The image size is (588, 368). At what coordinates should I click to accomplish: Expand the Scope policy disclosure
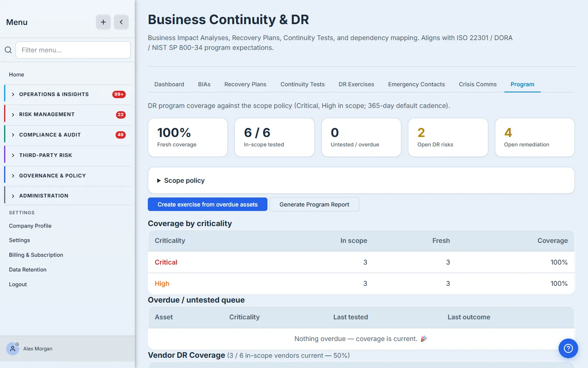(180, 180)
